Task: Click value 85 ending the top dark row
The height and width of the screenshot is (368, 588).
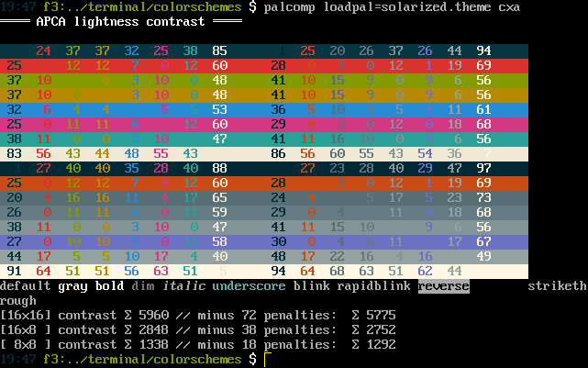Action: (x=219, y=51)
